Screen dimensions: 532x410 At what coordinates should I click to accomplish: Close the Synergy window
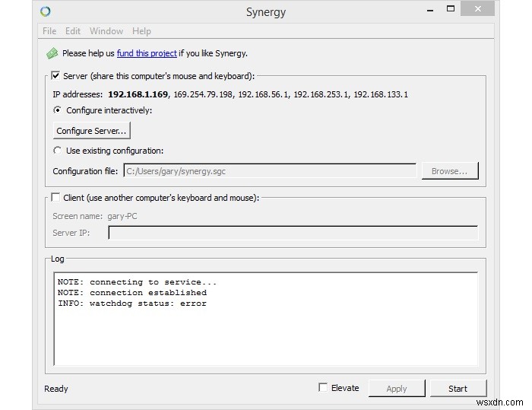(478, 9)
